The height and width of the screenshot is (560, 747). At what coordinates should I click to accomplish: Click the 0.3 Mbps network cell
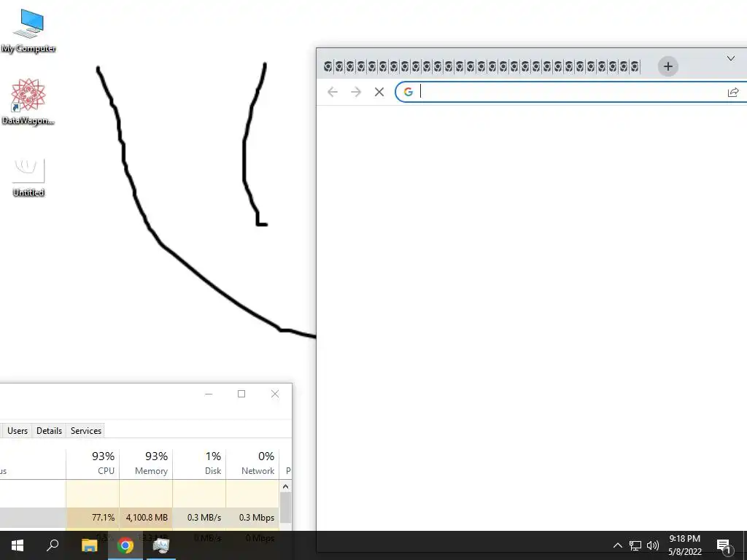click(x=252, y=518)
